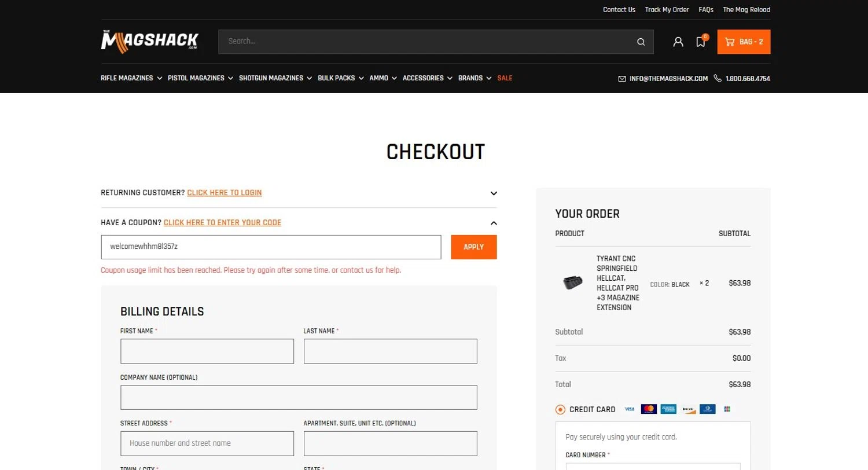Open the Pistol Magazines dropdown menu
This screenshot has width=868, height=470.
pos(200,78)
